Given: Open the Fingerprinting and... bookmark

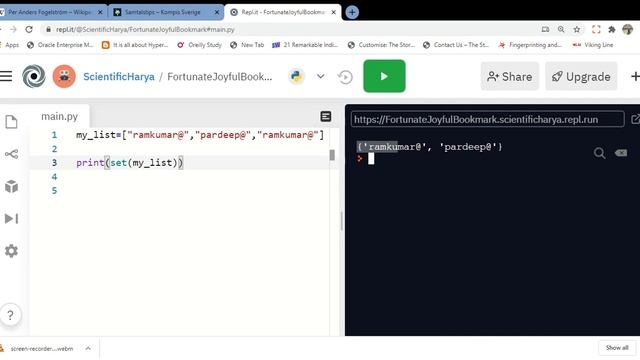Looking at the screenshot, I should [x=530, y=45].
